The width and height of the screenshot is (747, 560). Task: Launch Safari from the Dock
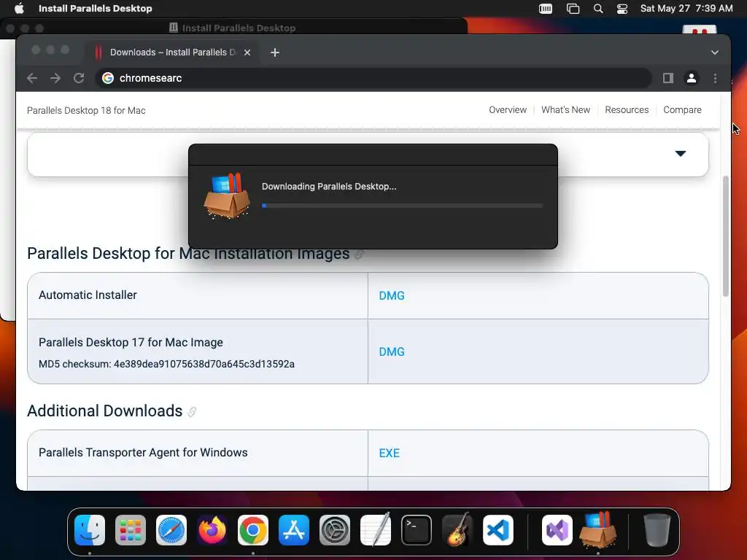(171, 530)
